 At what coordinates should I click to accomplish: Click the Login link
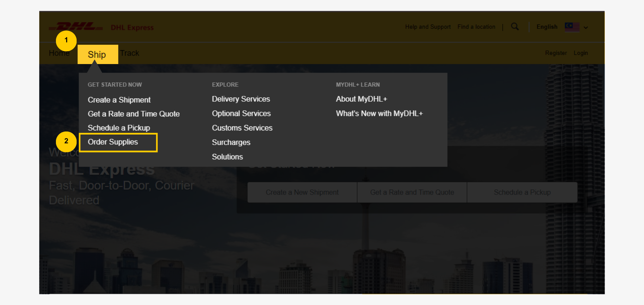coord(581,53)
